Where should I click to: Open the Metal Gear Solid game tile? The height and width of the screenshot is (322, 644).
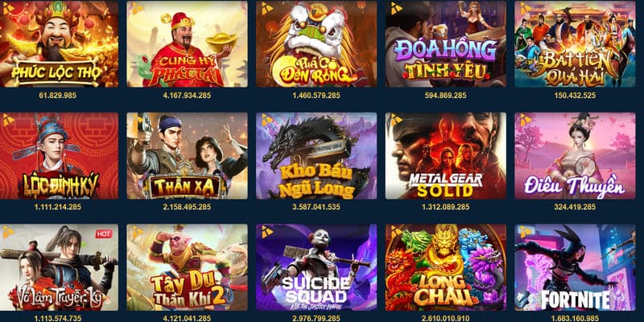[x=446, y=155]
